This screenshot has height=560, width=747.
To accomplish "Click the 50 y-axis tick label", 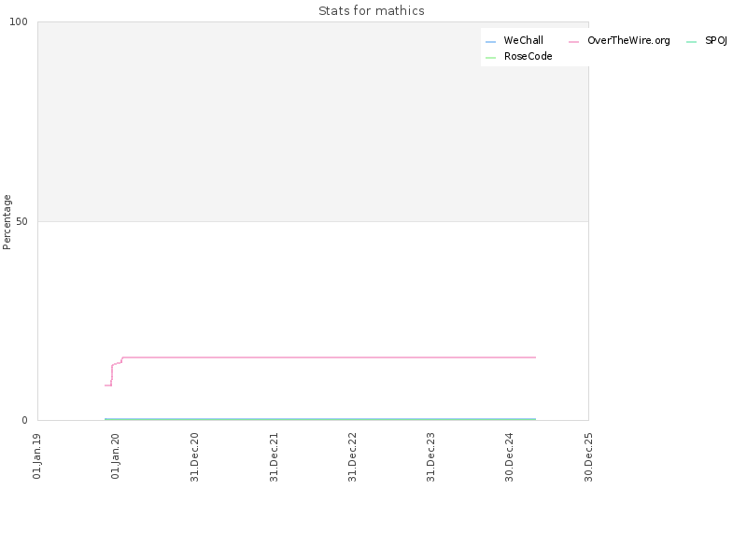I will pos(21,221).
